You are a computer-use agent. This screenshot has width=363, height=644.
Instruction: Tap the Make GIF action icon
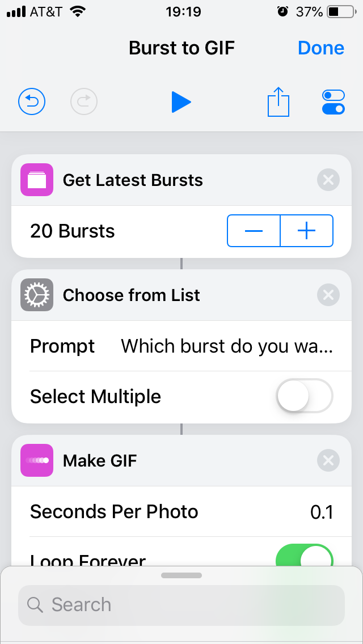pos(37,460)
